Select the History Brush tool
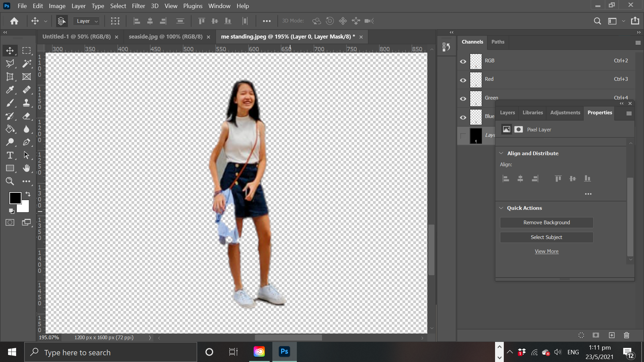The width and height of the screenshot is (644, 362). click(10, 116)
